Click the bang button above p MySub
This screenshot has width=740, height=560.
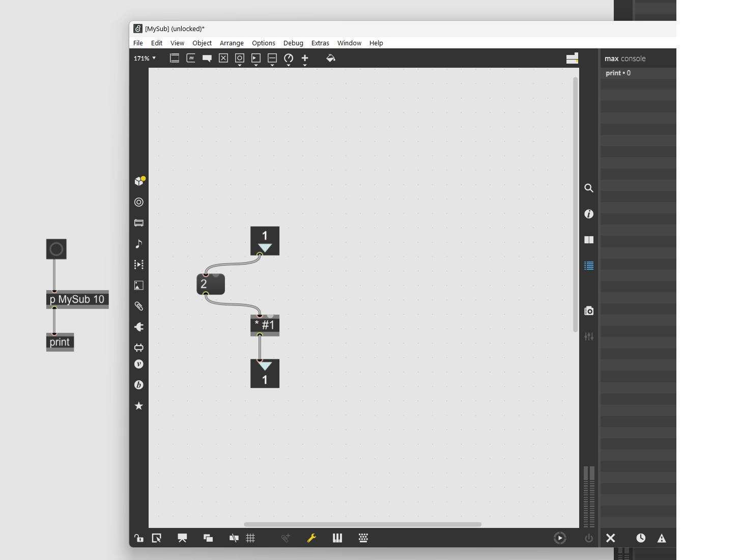point(56,249)
